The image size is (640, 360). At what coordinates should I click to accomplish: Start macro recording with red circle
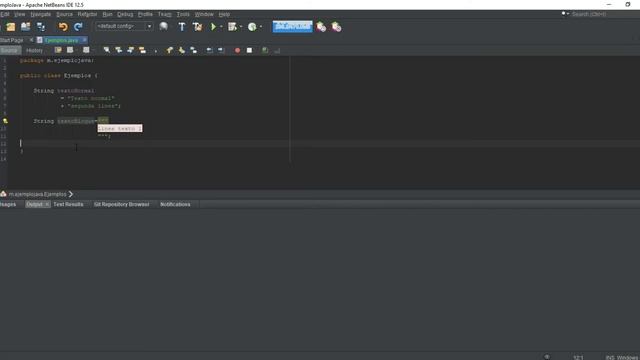point(237,50)
